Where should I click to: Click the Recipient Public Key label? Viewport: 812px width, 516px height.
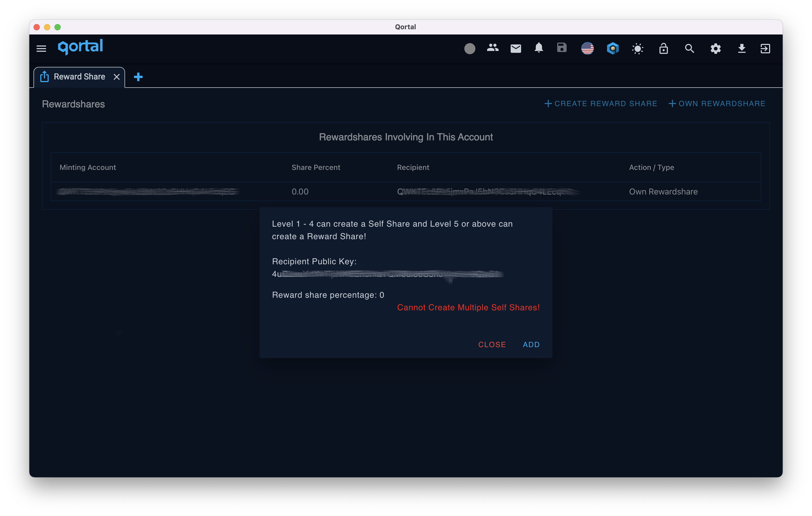[x=314, y=261]
